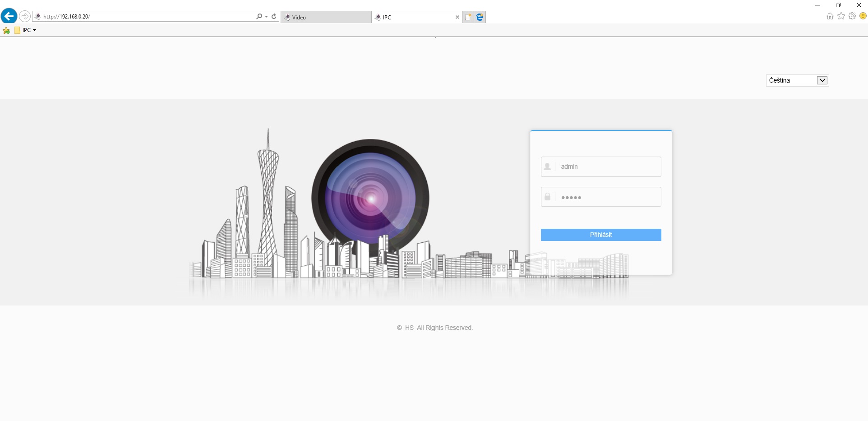Refresh the page with the reload icon

pos(274,16)
